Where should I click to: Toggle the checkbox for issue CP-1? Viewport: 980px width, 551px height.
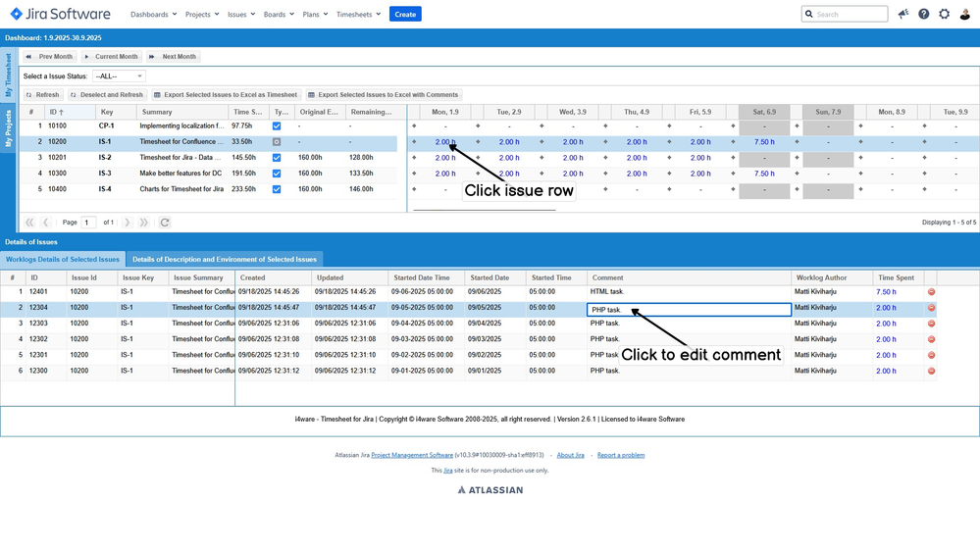[x=277, y=126]
